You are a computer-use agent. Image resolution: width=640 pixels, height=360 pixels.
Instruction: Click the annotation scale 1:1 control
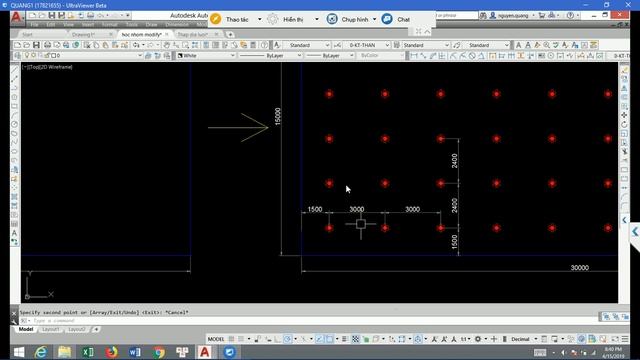pyautogui.click(x=465, y=339)
